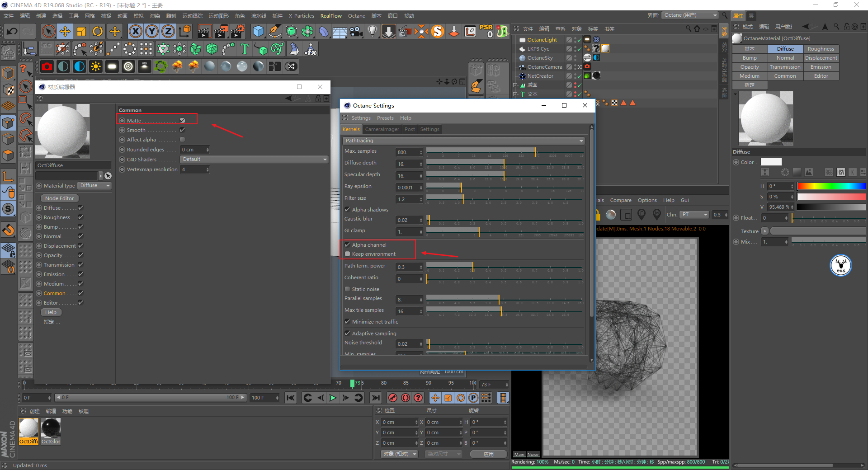
Task: Click the Diffuse Color swatch
Action: coord(771,162)
